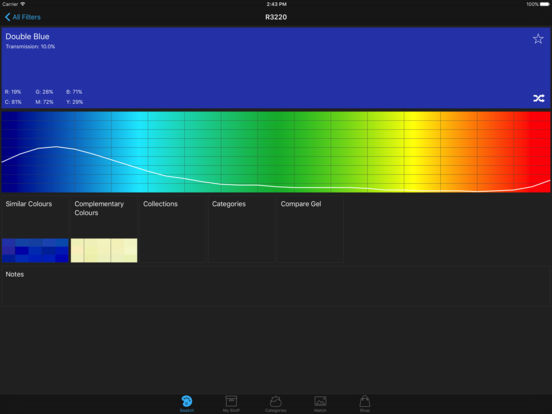Viewport: 552px width, 414px height.
Task: Open the Collections tile
Action: [x=172, y=230]
